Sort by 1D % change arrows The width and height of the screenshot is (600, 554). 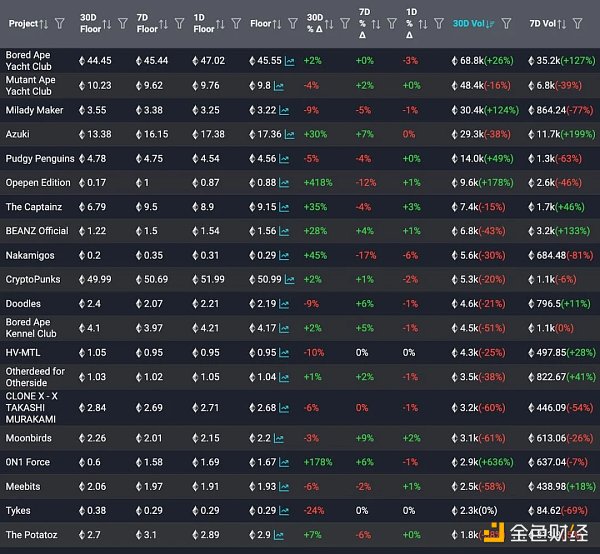coord(423,24)
